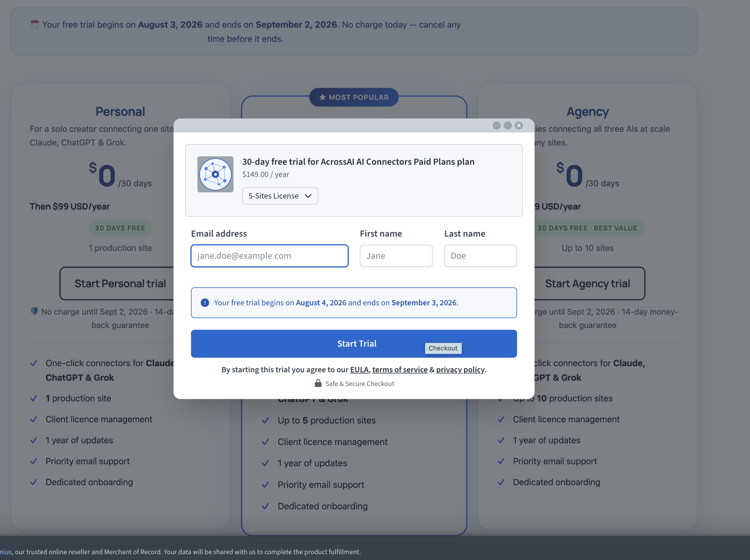Open the 5-Sites License dropdown
The image size is (750, 560).
280,196
